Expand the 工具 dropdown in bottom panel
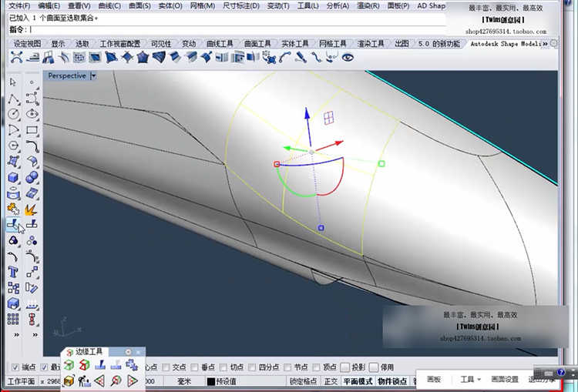The height and width of the screenshot is (392, 578). click(470, 379)
